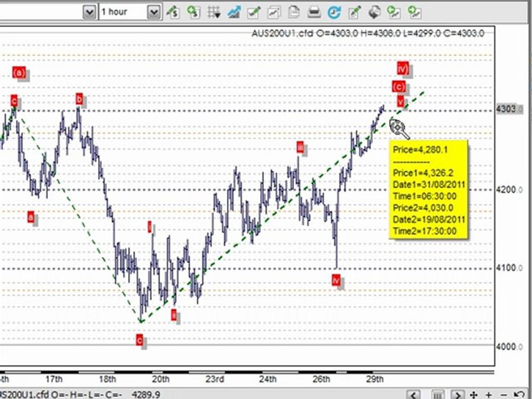This screenshot has height=399, width=532.
Task: Click the 18th date axis label
Action: [x=107, y=378]
